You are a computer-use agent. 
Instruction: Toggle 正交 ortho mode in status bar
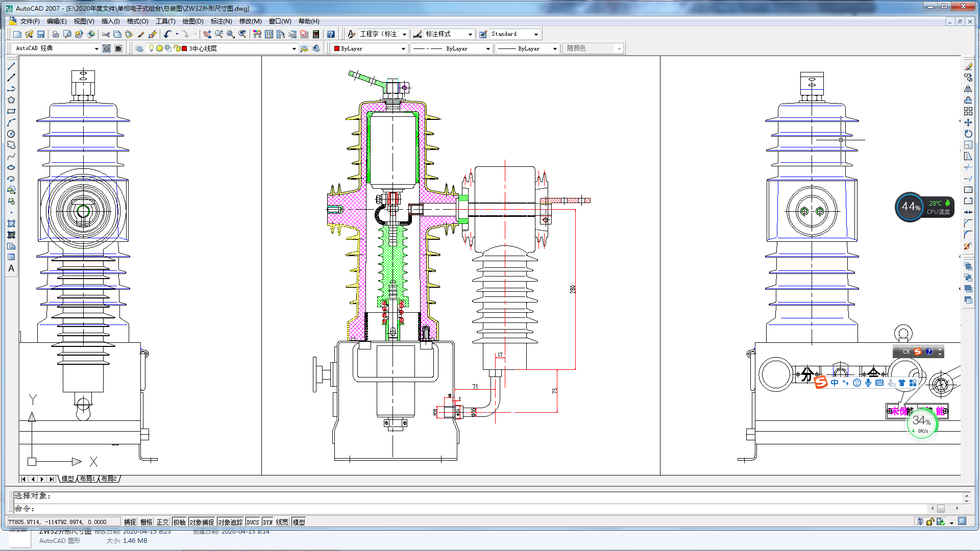pos(162,522)
